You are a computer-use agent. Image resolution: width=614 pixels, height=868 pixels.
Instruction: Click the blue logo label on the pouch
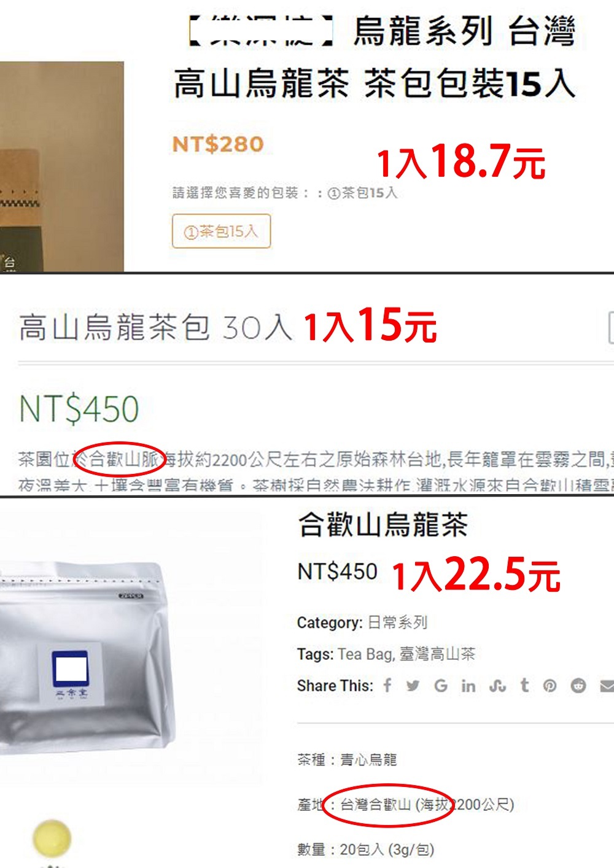(71, 670)
